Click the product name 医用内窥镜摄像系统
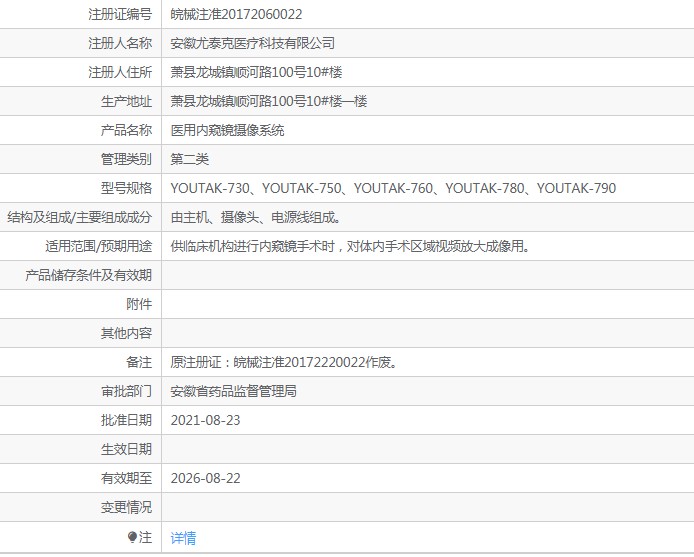The image size is (694, 557). tap(227, 130)
